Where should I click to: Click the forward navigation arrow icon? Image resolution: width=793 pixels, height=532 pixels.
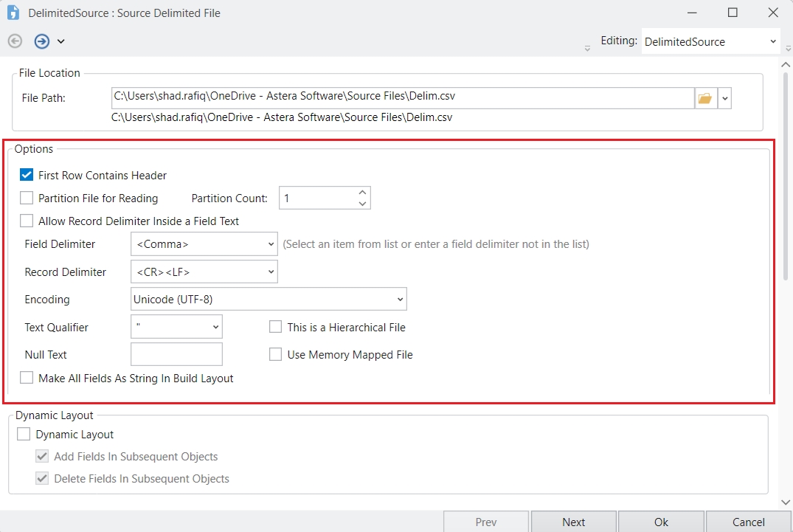pos(42,41)
